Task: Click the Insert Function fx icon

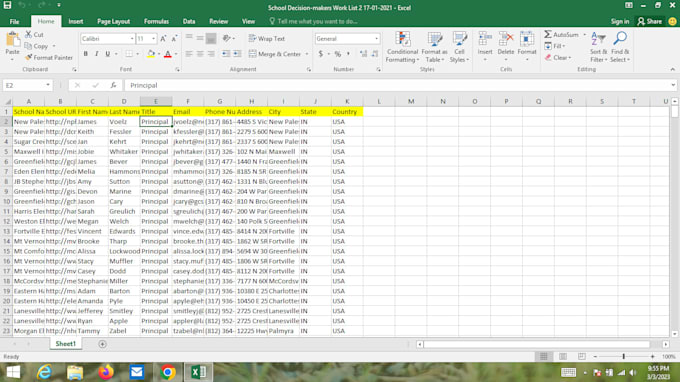Action: (x=113, y=85)
